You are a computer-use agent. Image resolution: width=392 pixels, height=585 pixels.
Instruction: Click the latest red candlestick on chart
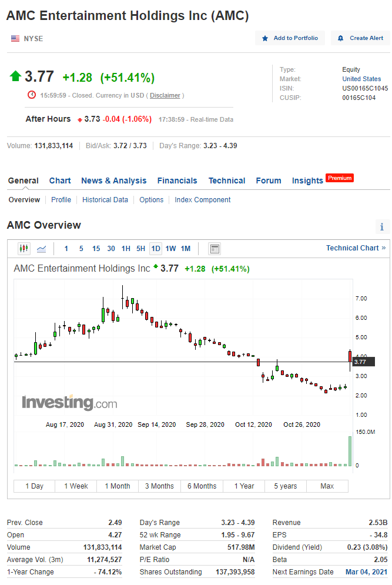click(350, 356)
